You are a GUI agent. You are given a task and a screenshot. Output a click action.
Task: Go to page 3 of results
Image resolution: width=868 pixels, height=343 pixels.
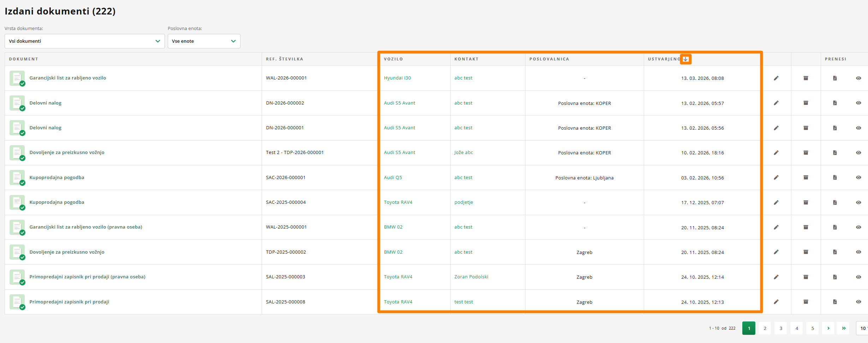tap(781, 328)
